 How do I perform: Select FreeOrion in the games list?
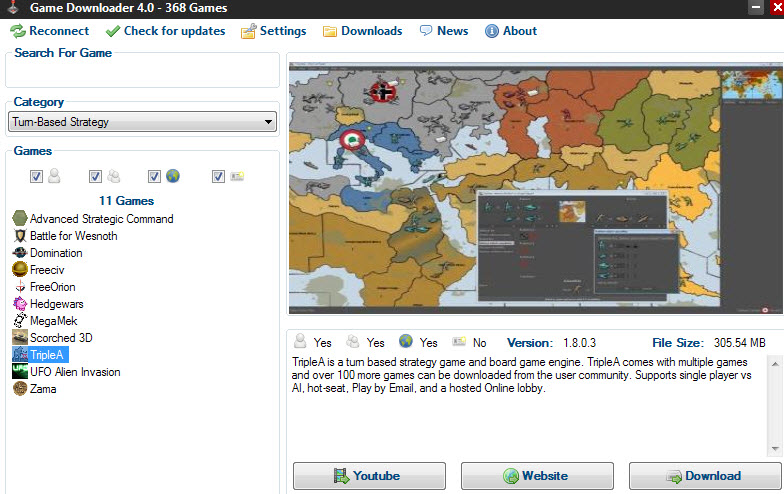[x=52, y=286]
